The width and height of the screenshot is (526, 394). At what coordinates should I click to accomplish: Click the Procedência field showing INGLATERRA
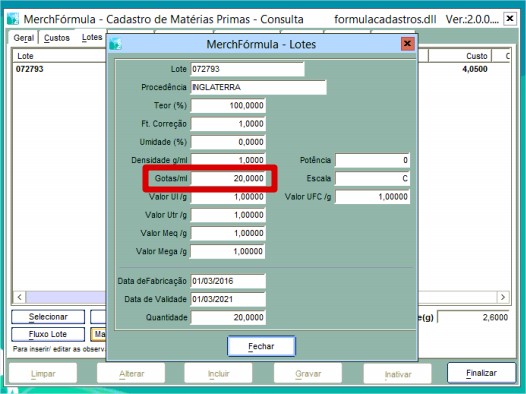point(258,87)
